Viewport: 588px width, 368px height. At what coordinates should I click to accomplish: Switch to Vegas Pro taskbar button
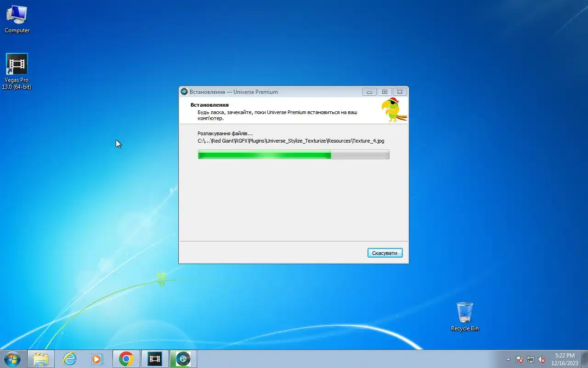coord(155,359)
